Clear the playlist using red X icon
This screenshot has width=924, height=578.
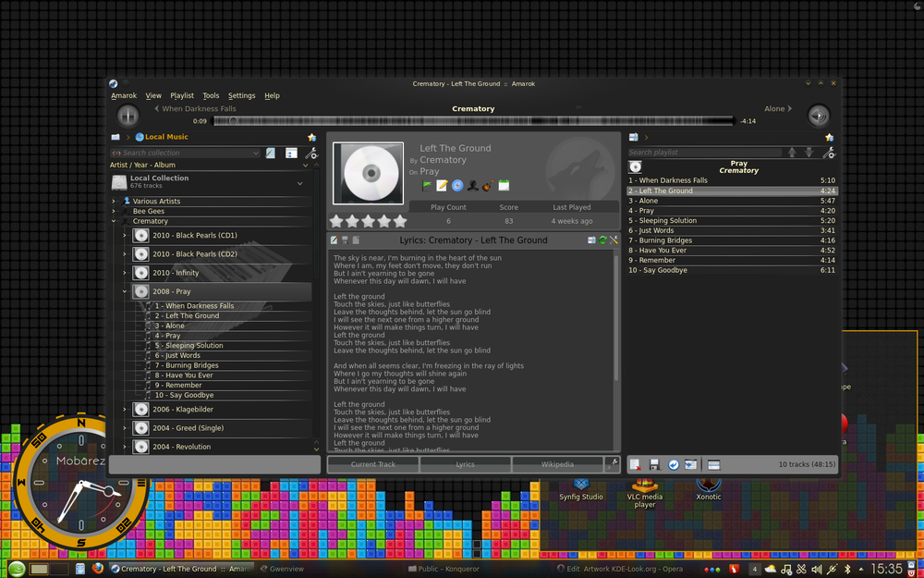636,465
